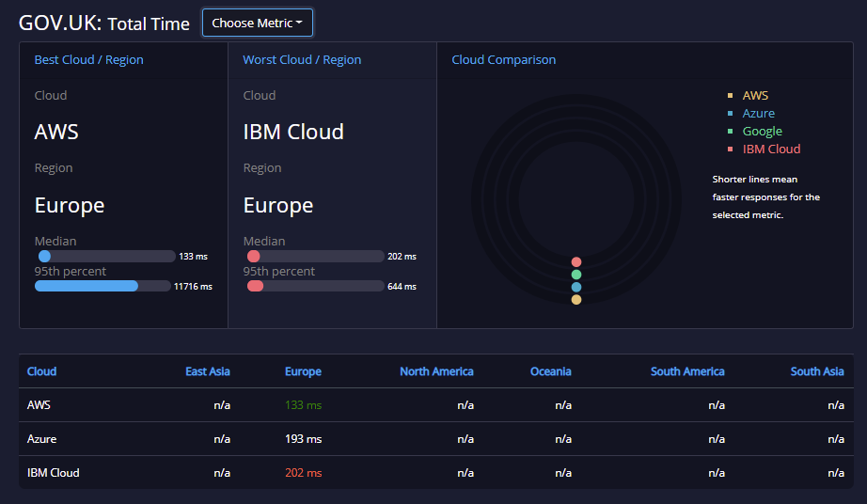The height and width of the screenshot is (504, 867).
Task: Open the Choose Metric dropdown
Action: click(x=258, y=23)
